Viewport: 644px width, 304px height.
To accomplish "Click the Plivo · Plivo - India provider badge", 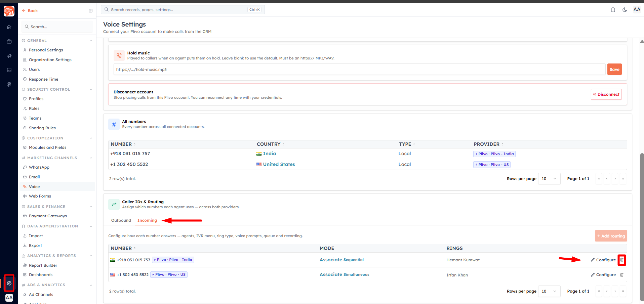I will [x=494, y=154].
